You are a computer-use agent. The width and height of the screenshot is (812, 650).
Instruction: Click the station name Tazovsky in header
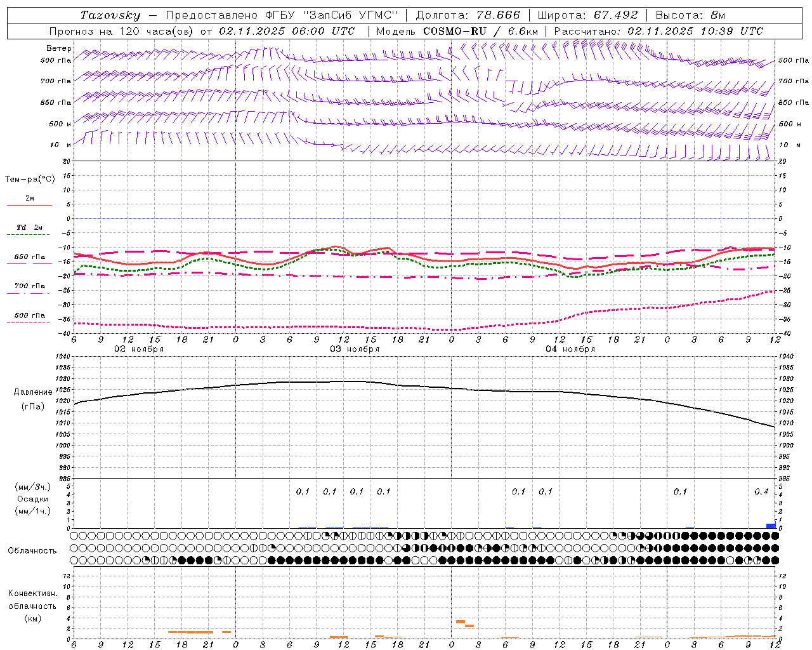(110, 15)
